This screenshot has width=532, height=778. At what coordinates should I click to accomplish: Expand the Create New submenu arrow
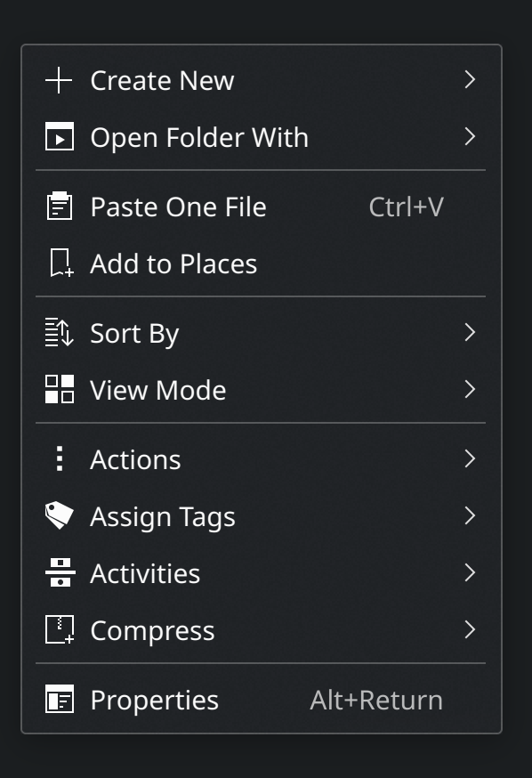pos(470,79)
